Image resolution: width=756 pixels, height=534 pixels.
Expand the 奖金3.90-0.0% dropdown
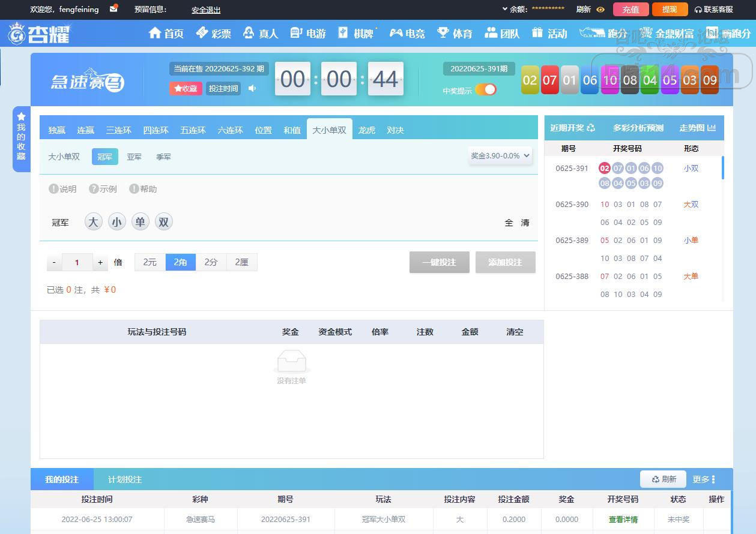point(500,155)
